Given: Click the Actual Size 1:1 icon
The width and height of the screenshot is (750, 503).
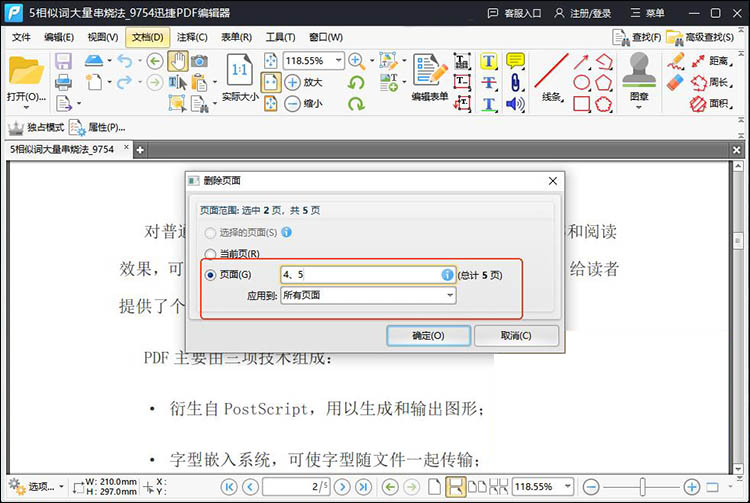Looking at the screenshot, I should (x=239, y=70).
